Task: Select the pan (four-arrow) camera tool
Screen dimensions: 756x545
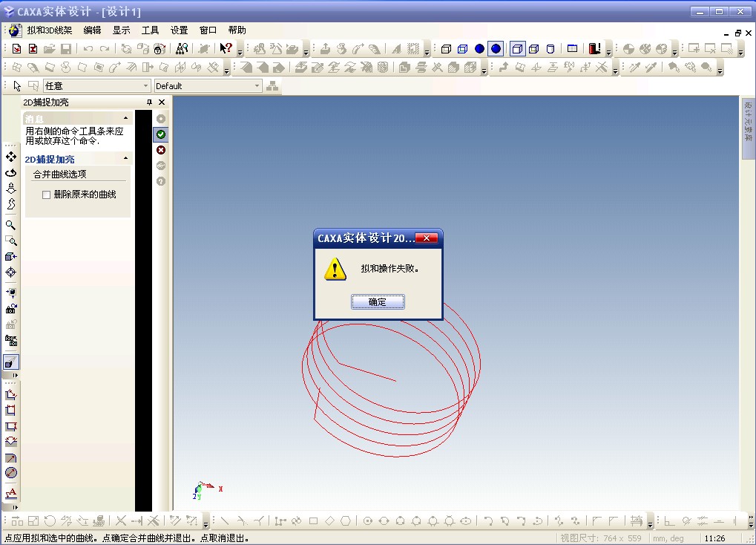Action: (10, 157)
